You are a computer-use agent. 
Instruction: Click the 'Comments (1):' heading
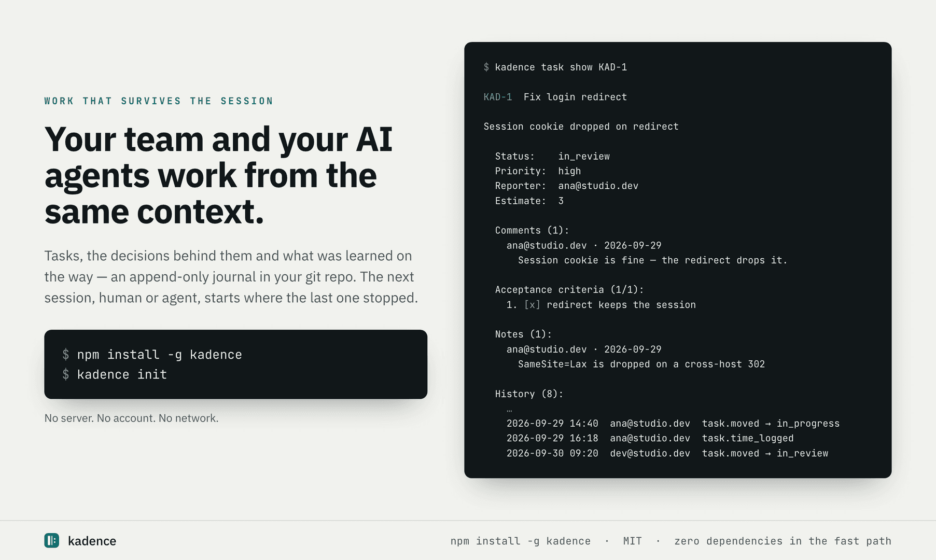(x=532, y=230)
